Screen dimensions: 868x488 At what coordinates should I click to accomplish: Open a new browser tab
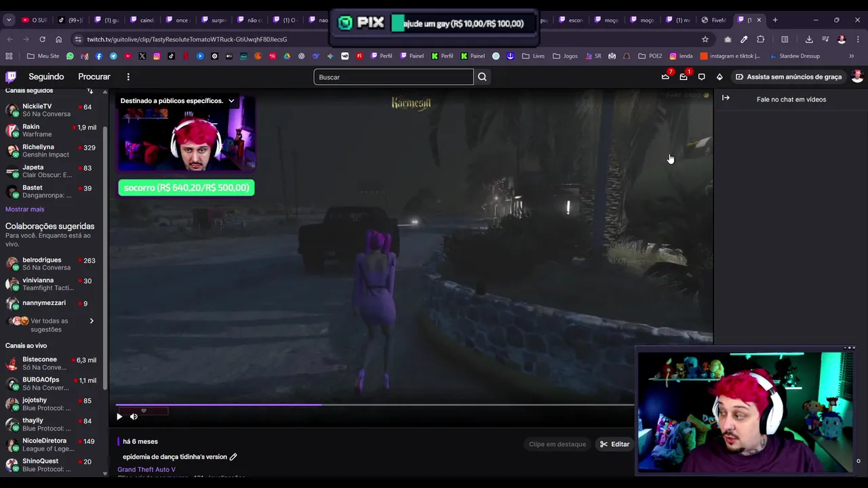point(775,20)
